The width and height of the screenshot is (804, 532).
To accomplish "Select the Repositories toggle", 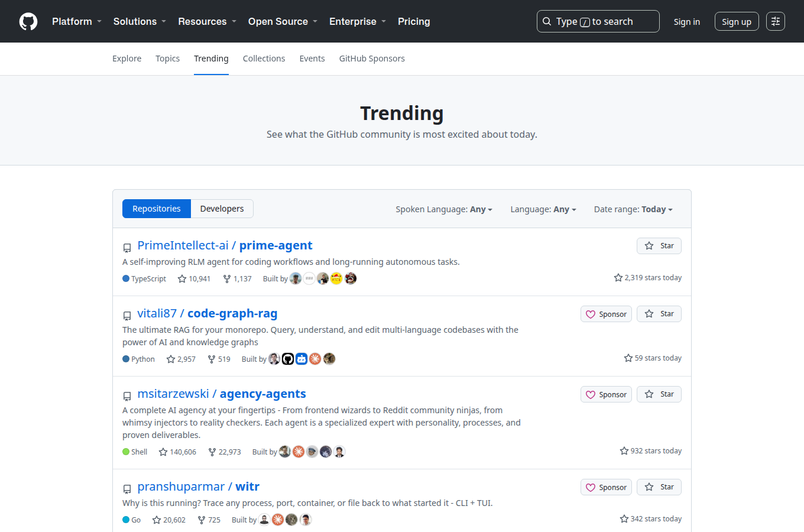I will (157, 209).
